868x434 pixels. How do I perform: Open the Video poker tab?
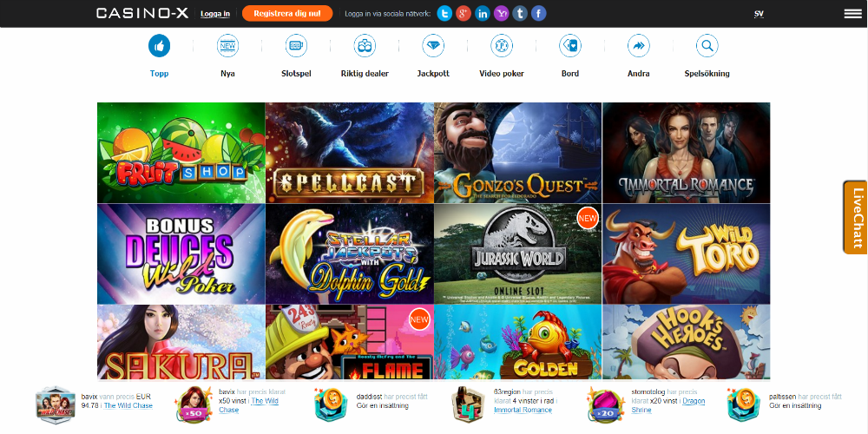(x=502, y=73)
